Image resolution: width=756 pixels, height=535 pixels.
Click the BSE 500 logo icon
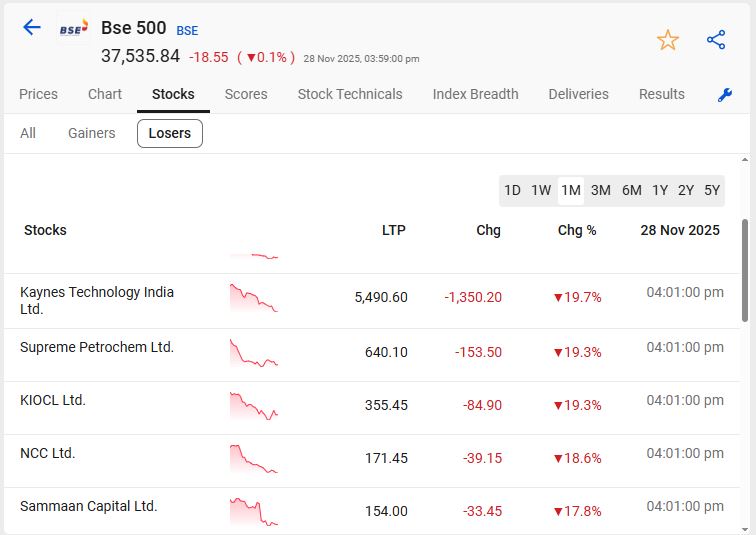coord(73,29)
